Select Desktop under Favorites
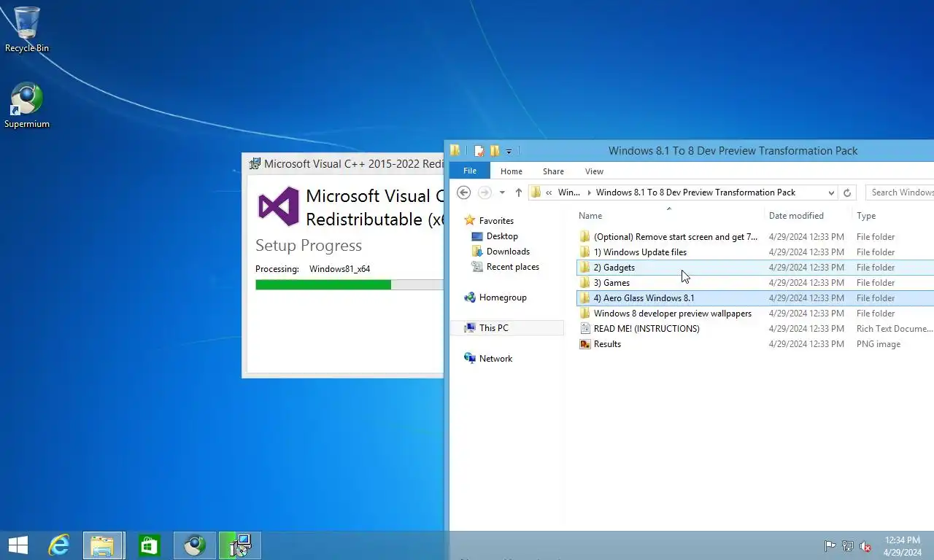The image size is (934, 560). click(502, 236)
